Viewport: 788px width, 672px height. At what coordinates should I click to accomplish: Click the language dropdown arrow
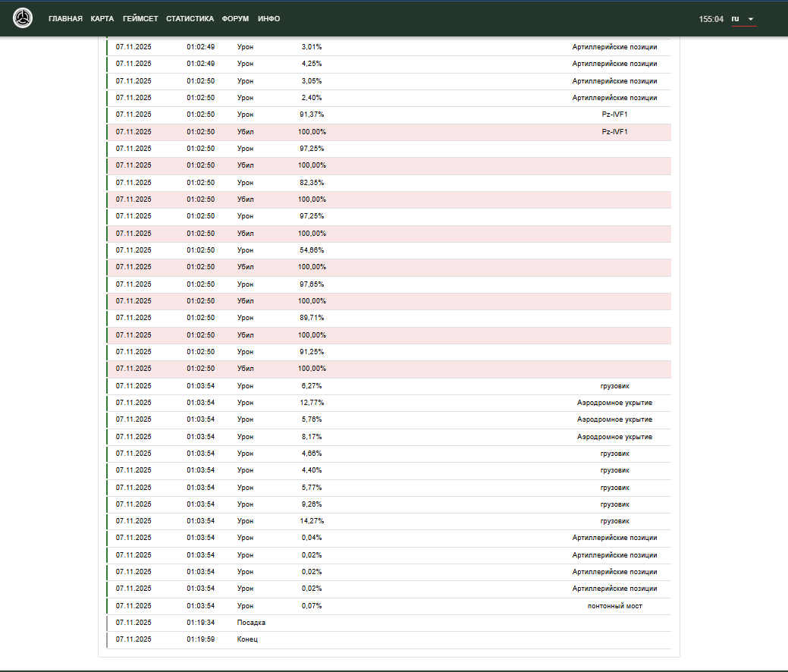(x=750, y=19)
